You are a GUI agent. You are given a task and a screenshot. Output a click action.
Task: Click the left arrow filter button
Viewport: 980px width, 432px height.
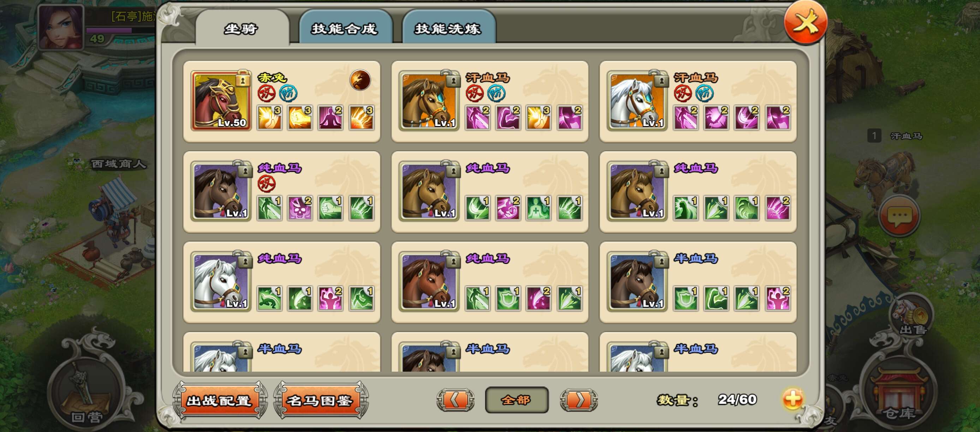[x=455, y=400]
